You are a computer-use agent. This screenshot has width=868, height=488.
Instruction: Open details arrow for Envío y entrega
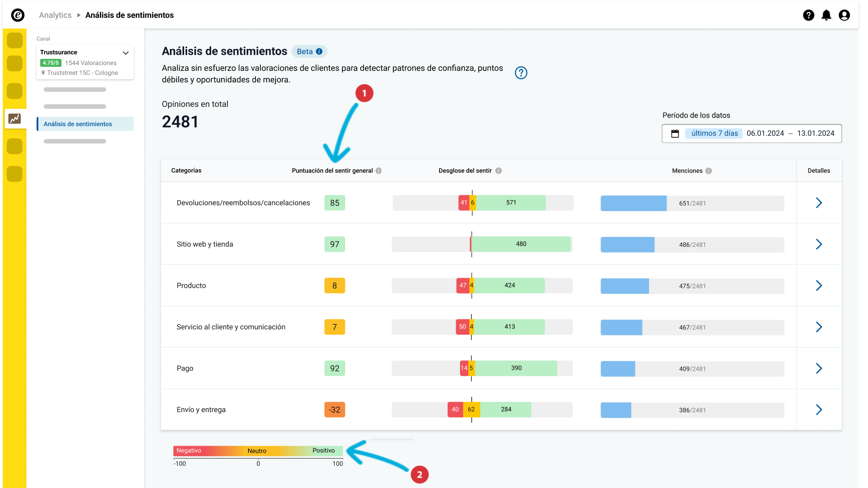point(819,410)
